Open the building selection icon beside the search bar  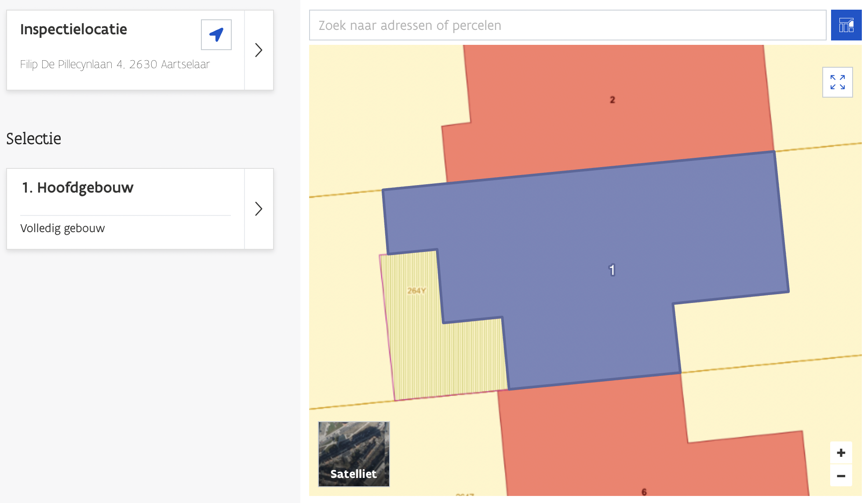pyautogui.click(x=846, y=25)
